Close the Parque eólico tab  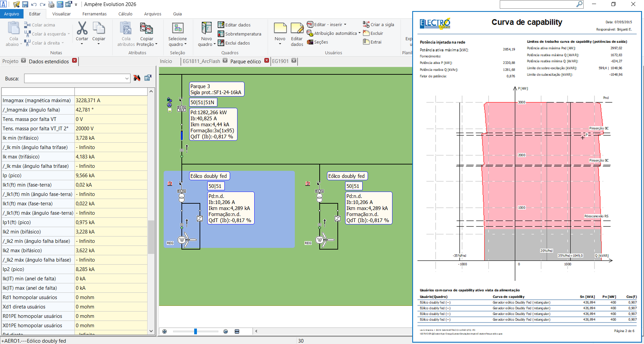(267, 61)
